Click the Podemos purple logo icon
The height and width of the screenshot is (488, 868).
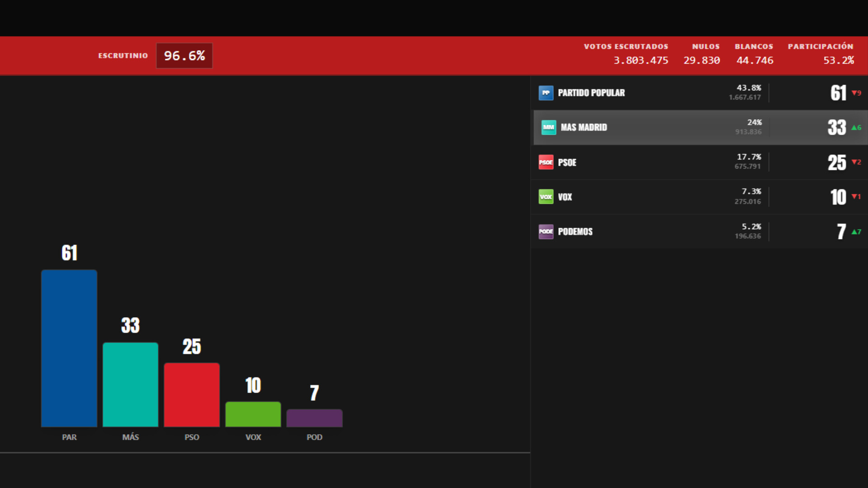click(x=546, y=231)
